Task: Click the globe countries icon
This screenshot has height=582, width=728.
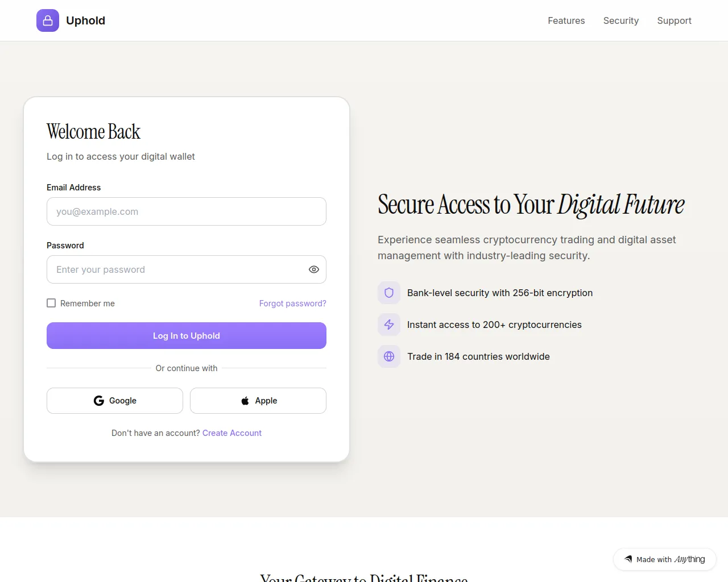Action: [389, 356]
